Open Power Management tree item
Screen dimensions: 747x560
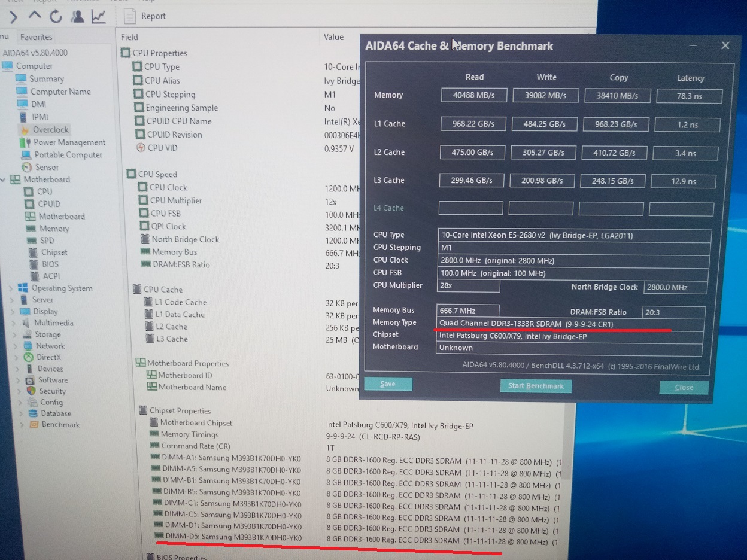69,142
